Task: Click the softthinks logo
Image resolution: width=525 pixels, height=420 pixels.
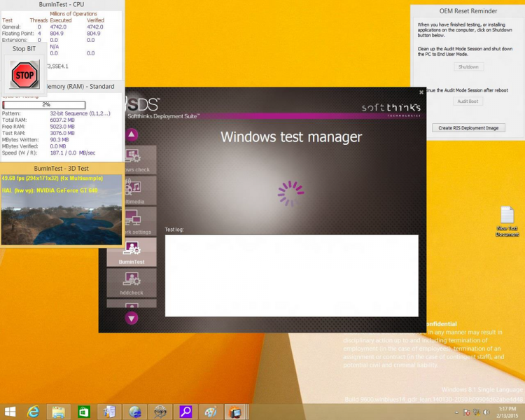Action: [x=391, y=108]
